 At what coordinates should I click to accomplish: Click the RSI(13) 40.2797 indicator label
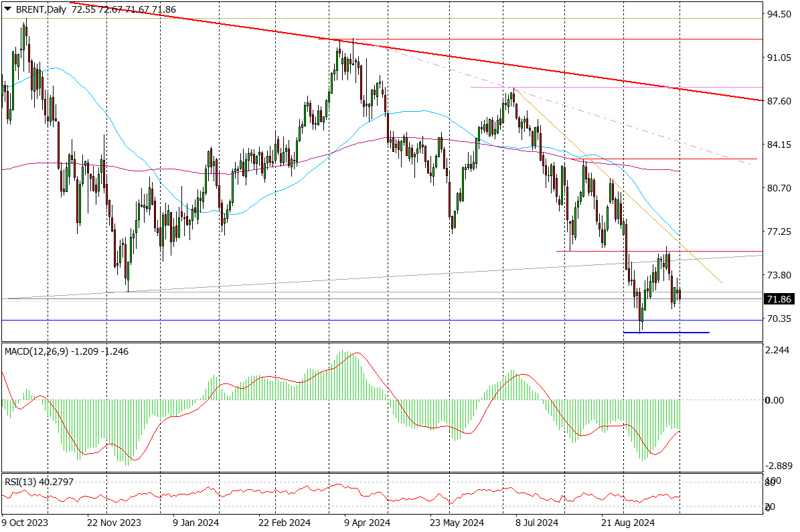(39, 482)
